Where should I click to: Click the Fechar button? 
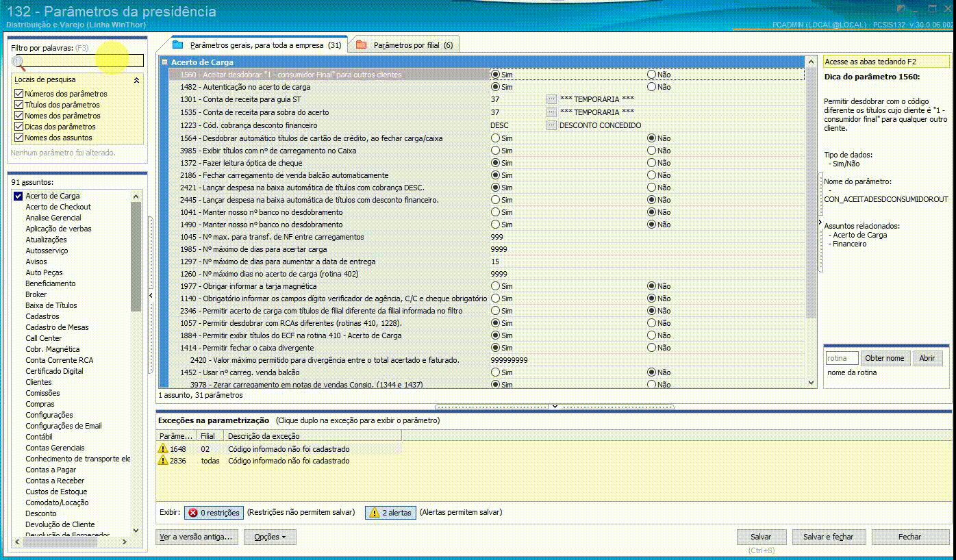(910, 537)
